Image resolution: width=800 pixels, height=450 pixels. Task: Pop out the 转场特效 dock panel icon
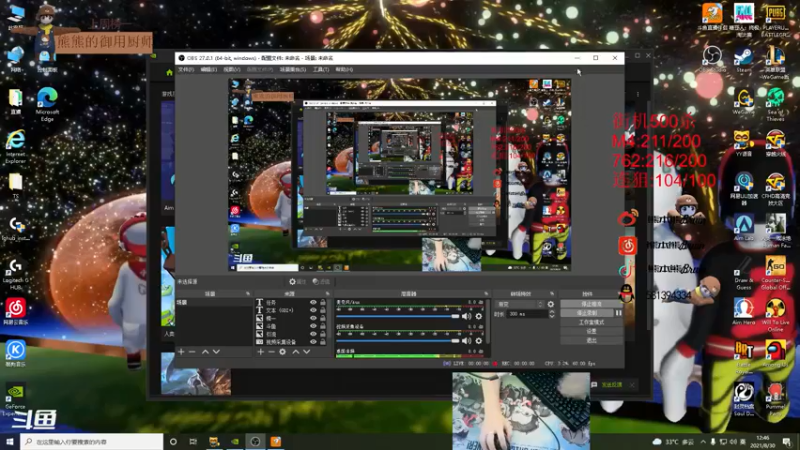point(552,294)
